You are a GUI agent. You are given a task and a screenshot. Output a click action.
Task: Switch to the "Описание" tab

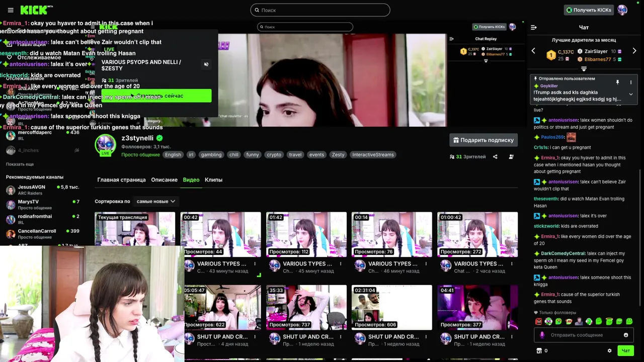[x=164, y=179]
